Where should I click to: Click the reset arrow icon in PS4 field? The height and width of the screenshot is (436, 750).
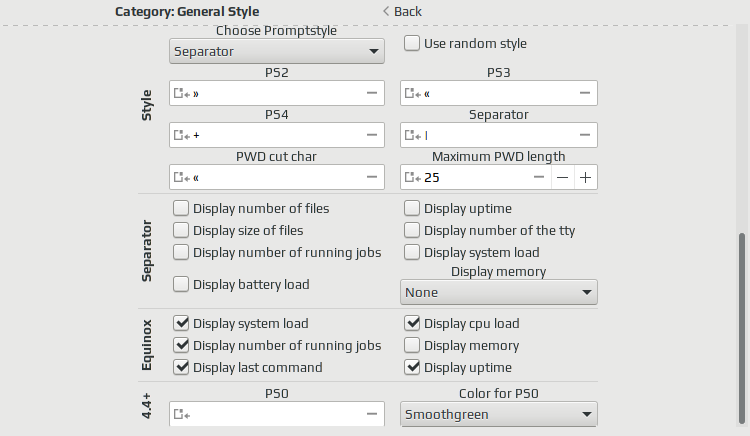[x=182, y=135]
